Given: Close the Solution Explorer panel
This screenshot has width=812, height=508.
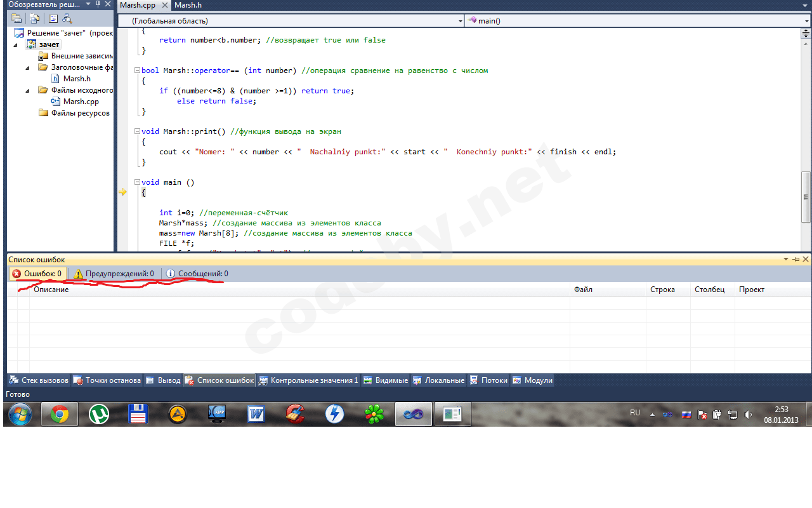Looking at the screenshot, I should click(108, 4).
